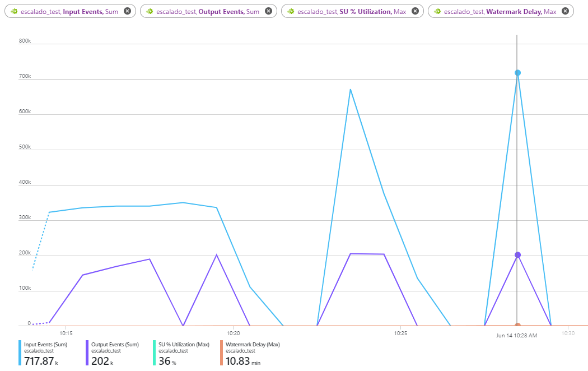The height and width of the screenshot is (371, 588).
Task: Click the resource icon in Watermark Delay chip
Action: click(437, 11)
